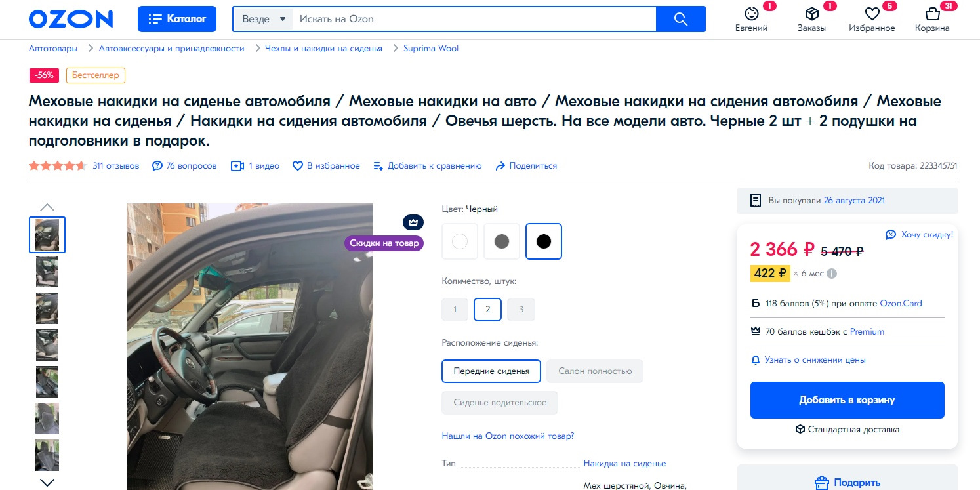Open the Заказы orders icon
Screen dimensions: 980x490
[811, 14]
